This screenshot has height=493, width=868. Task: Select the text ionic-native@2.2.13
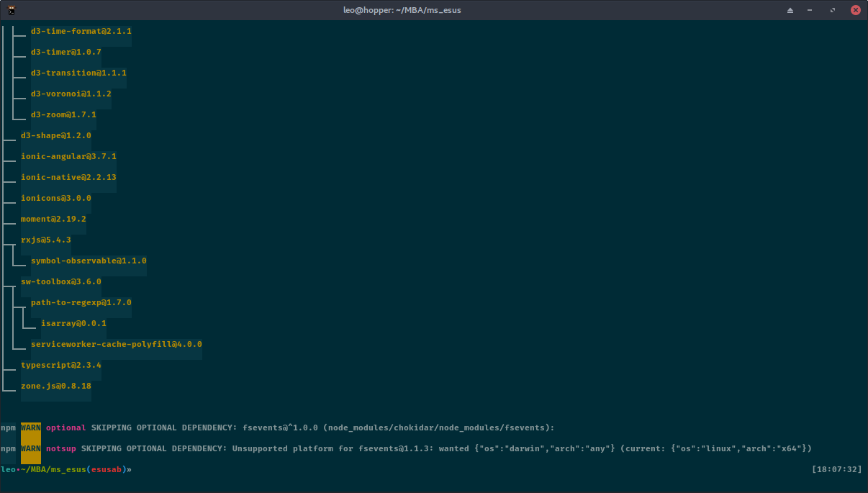(68, 178)
